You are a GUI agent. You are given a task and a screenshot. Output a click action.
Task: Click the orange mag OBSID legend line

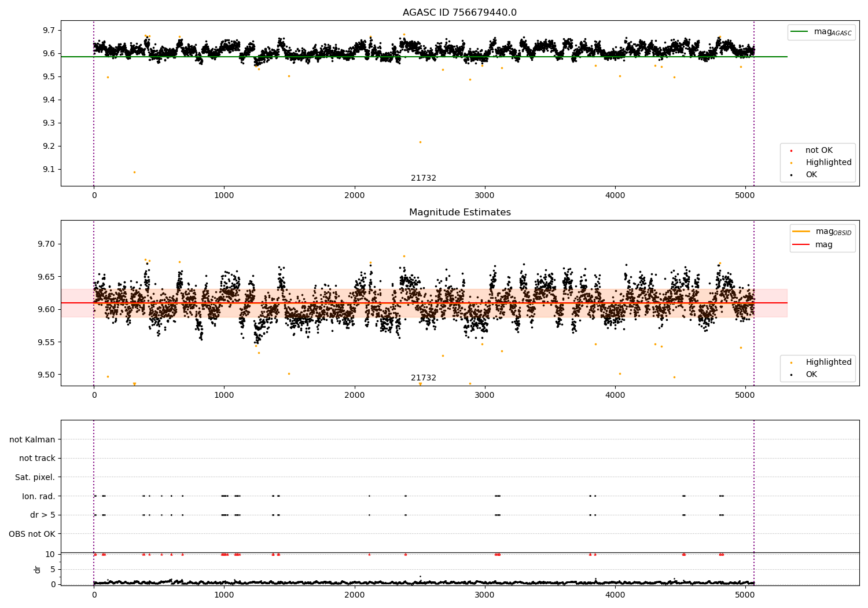coord(801,232)
